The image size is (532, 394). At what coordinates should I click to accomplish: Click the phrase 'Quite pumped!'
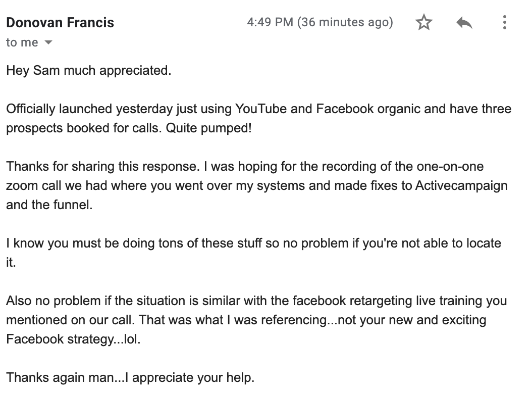coord(208,128)
